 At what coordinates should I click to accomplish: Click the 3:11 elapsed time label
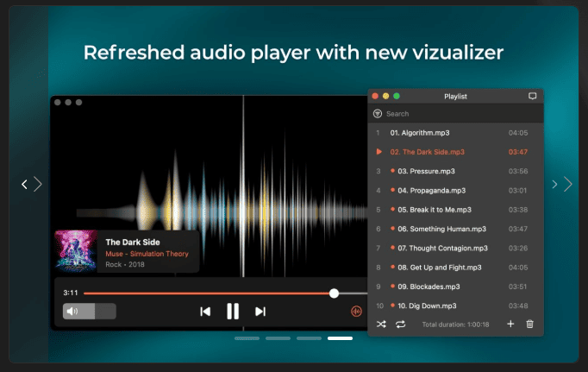click(71, 293)
